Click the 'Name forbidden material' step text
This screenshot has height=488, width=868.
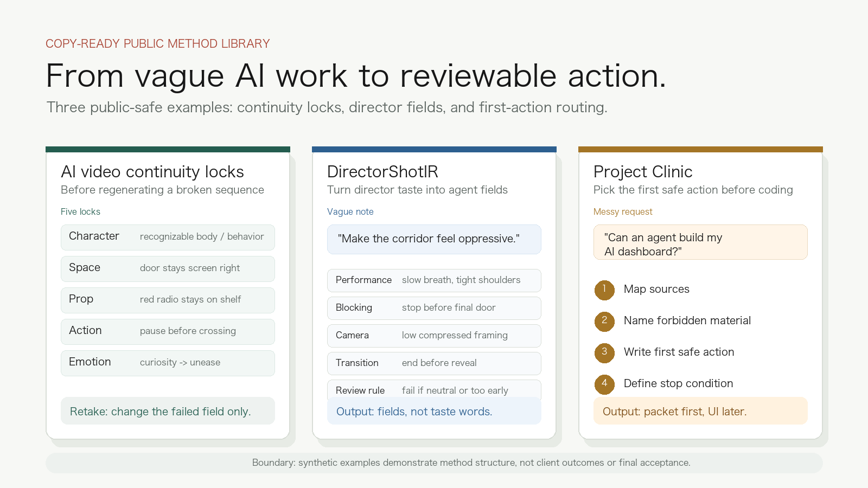[687, 321]
